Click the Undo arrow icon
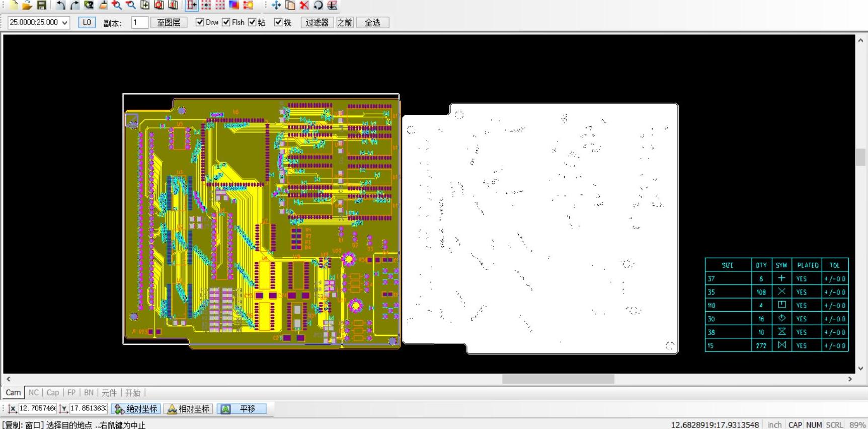The width and height of the screenshot is (868, 429). (x=60, y=5)
